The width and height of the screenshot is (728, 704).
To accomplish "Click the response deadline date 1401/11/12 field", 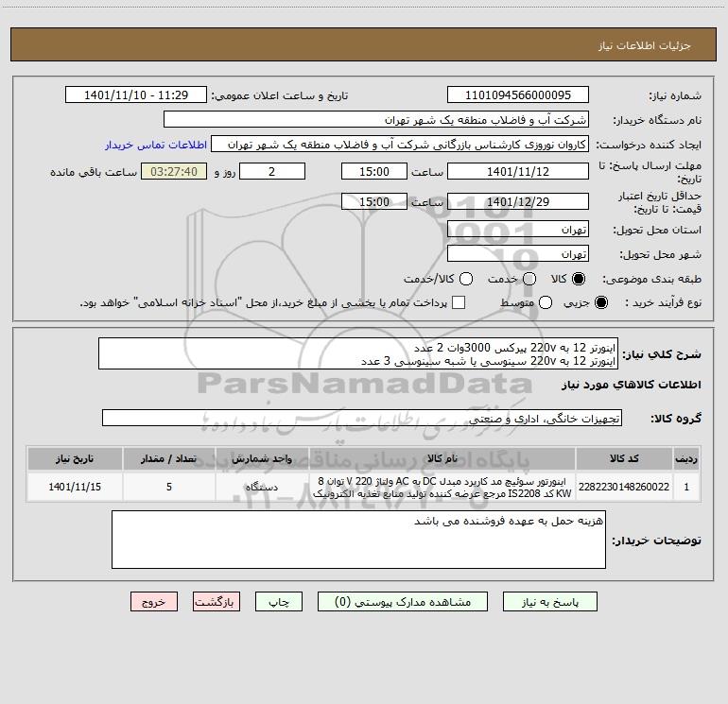I will (518, 172).
